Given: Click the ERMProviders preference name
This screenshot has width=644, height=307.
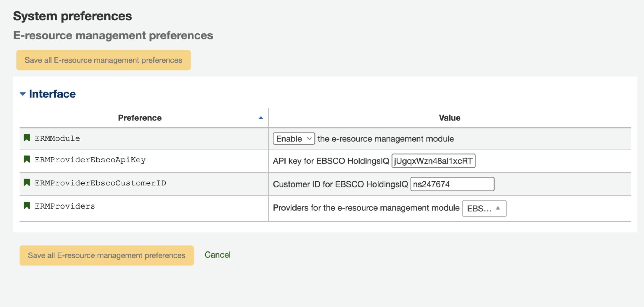Looking at the screenshot, I should coord(65,206).
